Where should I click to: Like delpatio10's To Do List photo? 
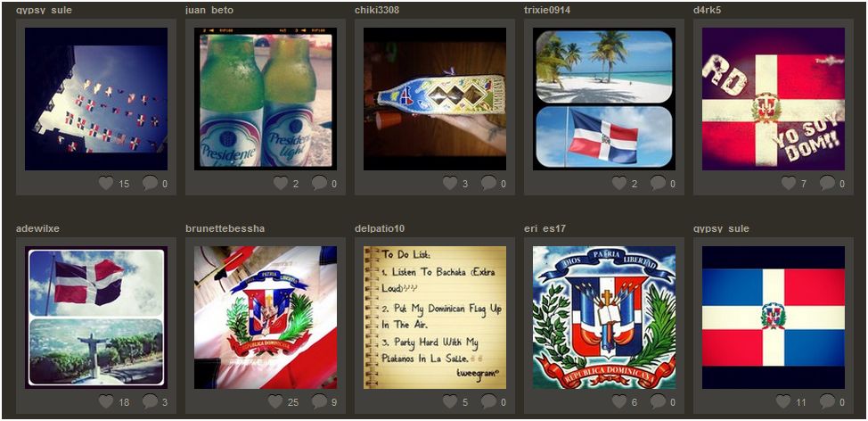(450, 401)
